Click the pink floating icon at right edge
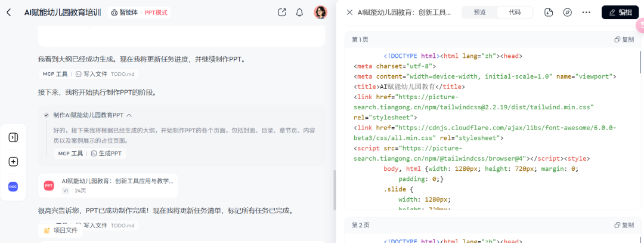Image resolution: width=644 pixels, height=243 pixels. pos(640,26)
